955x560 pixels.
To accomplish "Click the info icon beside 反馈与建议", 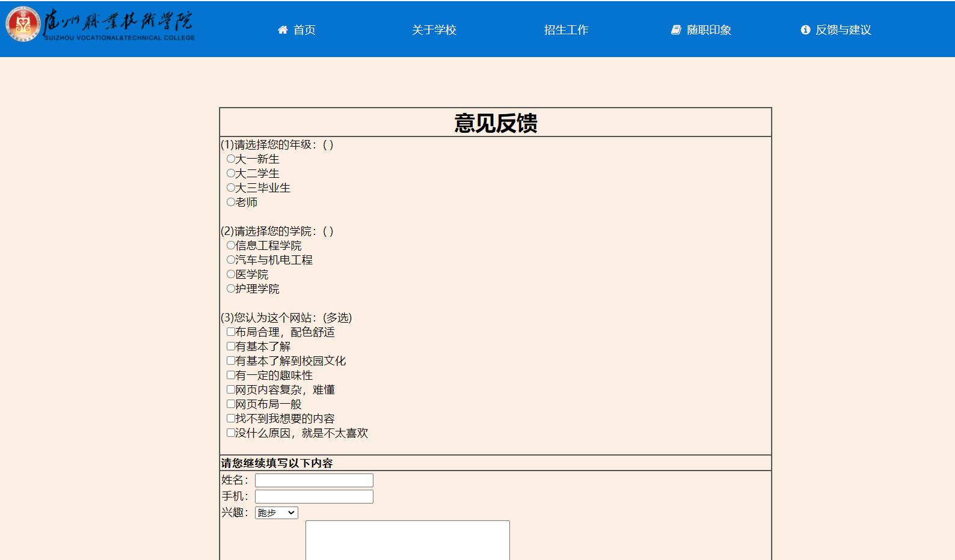I will [x=805, y=30].
